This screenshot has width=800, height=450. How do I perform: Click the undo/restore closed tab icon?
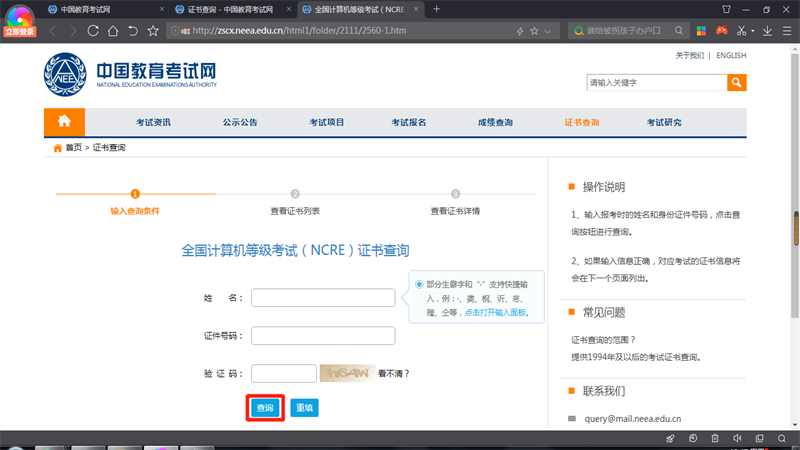pos(133,31)
